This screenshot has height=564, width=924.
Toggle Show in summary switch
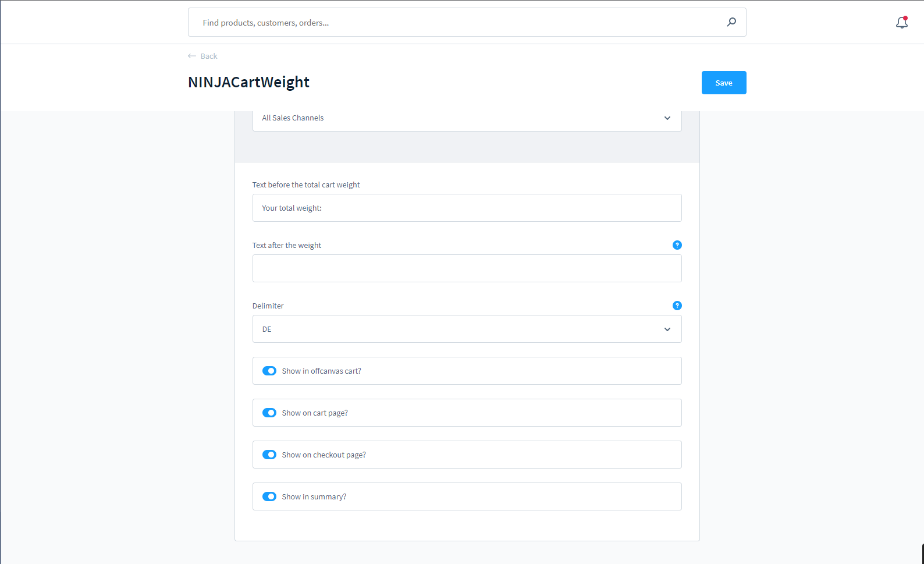(x=269, y=496)
